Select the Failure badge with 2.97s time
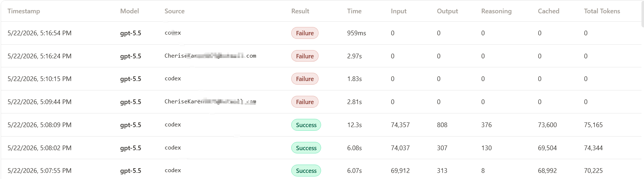 305,56
